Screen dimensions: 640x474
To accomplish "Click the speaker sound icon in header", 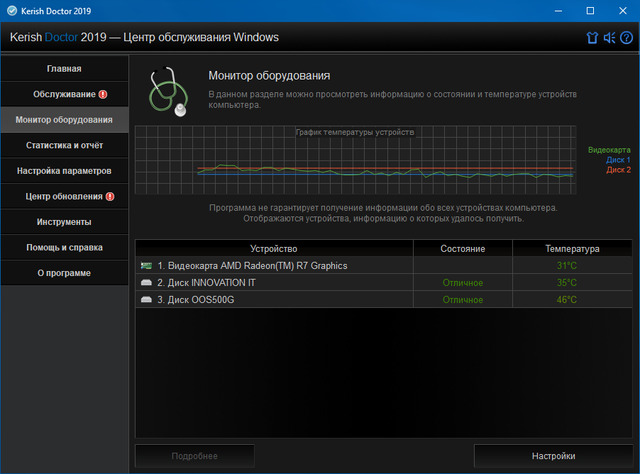I will tap(609, 38).
